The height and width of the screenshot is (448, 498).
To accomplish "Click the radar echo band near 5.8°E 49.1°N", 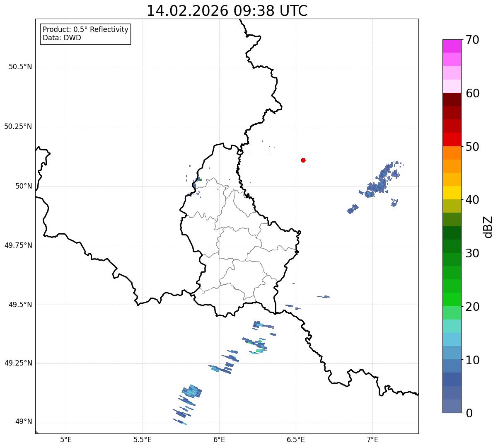I will pyautogui.click(x=191, y=392).
